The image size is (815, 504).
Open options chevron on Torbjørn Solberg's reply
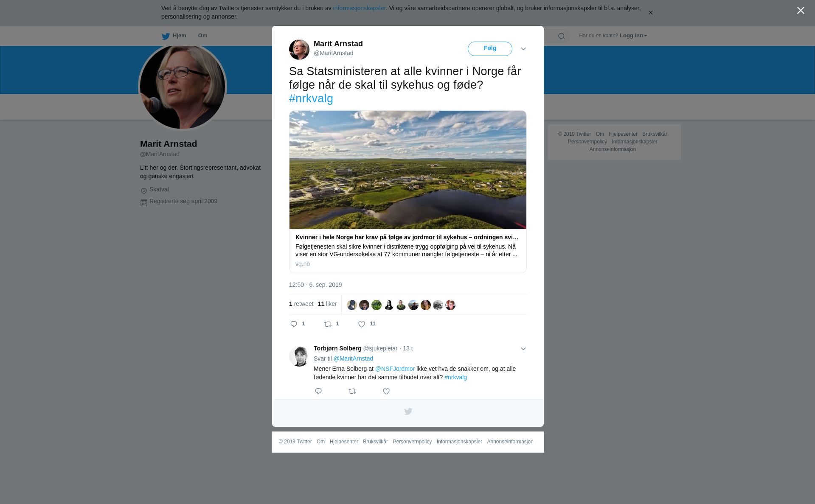(x=523, y=349)
